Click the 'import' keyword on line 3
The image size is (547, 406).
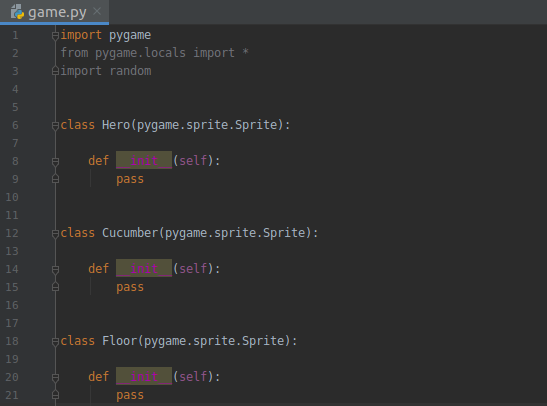(81, 71)
